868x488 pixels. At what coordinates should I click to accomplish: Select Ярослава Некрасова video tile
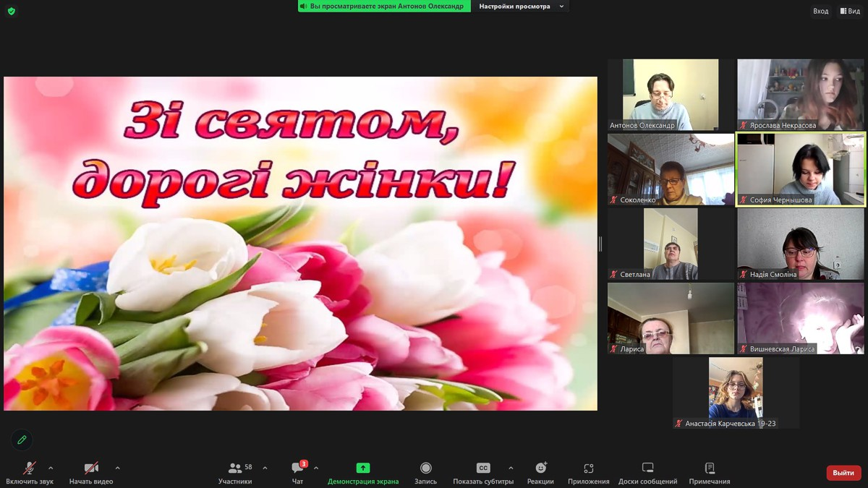point(801,95)
